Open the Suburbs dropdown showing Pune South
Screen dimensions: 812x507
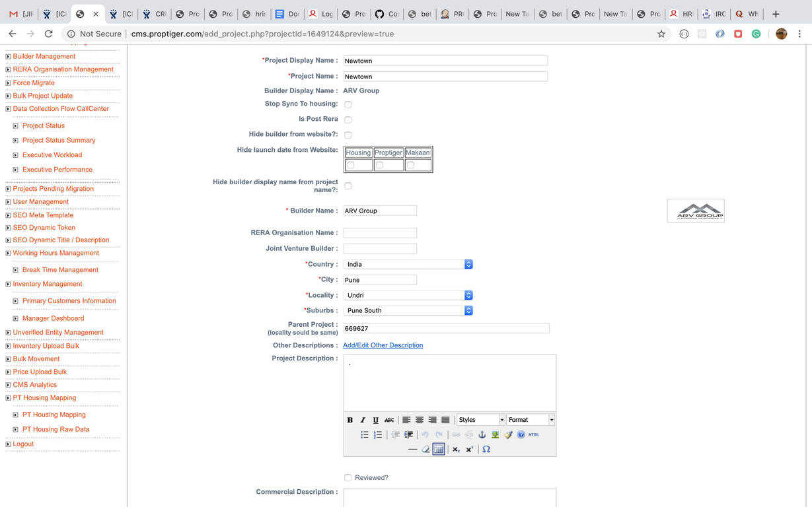tap(408, 310)
